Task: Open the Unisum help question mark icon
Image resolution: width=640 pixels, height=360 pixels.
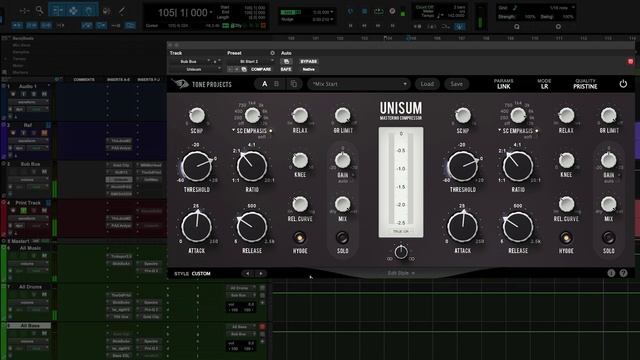Action: [623, 273]
